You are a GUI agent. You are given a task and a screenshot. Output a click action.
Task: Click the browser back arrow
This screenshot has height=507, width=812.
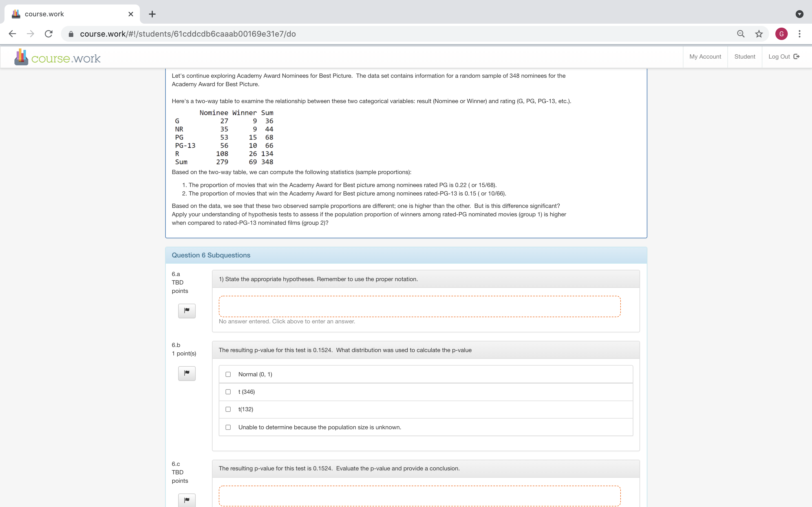[x=12, y=34]
